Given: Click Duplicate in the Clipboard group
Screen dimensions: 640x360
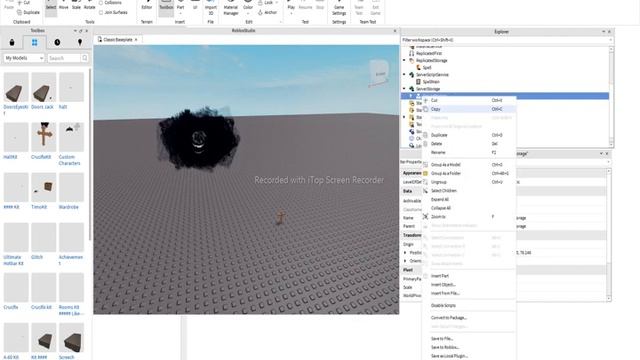Looking at the screenshot, I should tap(29, 12).
